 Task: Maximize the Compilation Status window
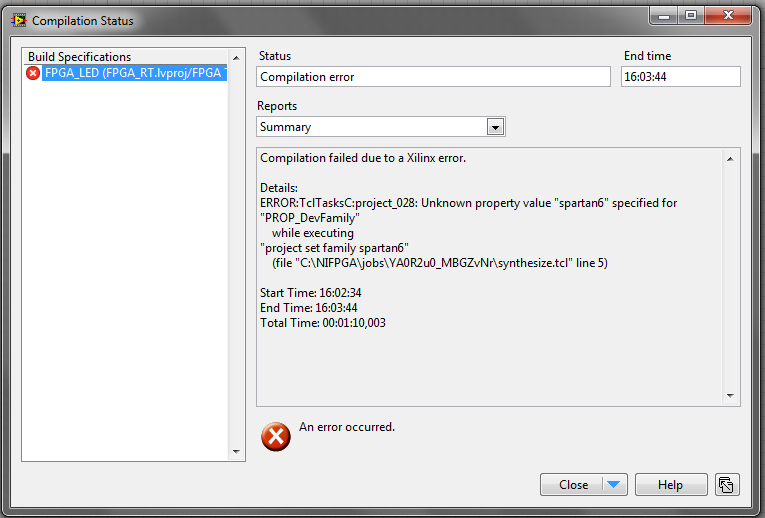click(x=690, y=15)
